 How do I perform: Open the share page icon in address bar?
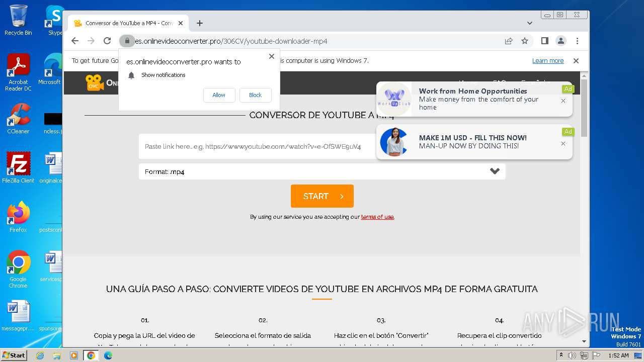(x=509, y=41)
